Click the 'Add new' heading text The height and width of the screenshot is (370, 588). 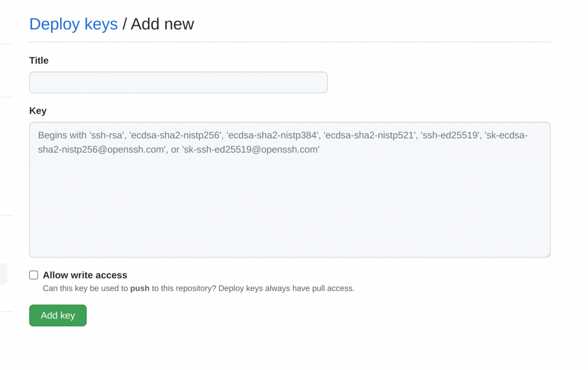[x=163, y=24]
